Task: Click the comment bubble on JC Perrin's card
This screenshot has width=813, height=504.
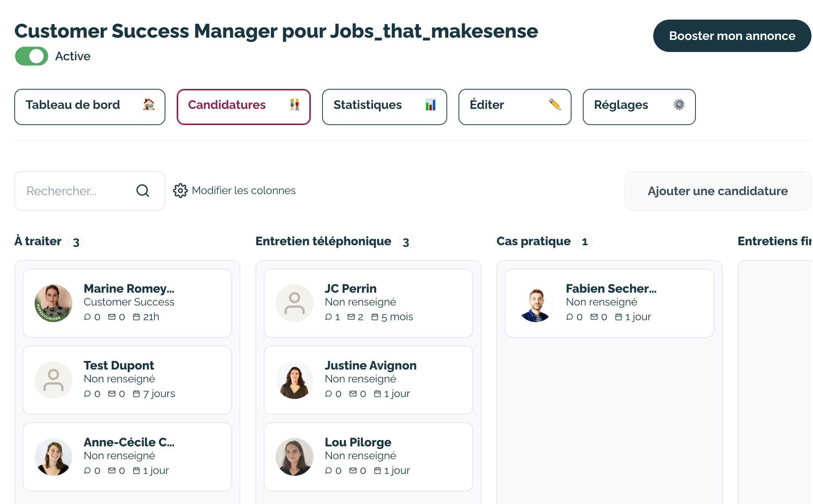Action: 329,317
